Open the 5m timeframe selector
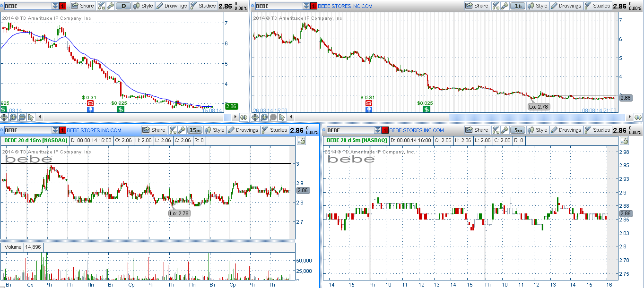 point(518,130)
